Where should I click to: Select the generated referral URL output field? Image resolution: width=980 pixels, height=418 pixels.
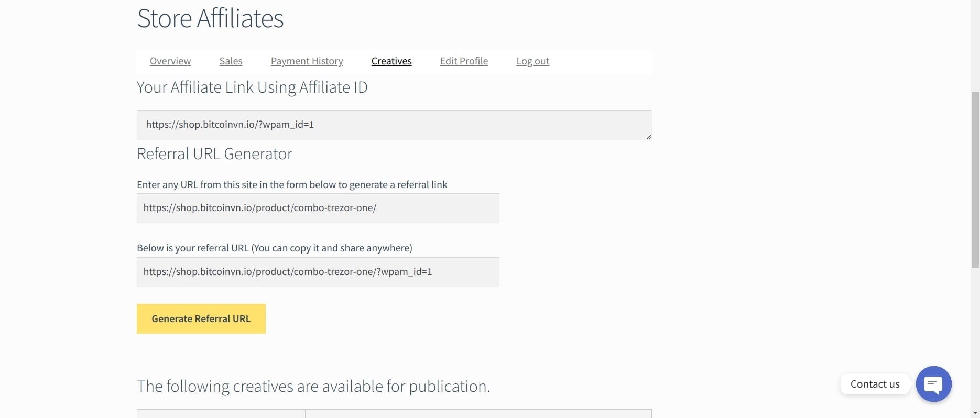tap(318, 272)
